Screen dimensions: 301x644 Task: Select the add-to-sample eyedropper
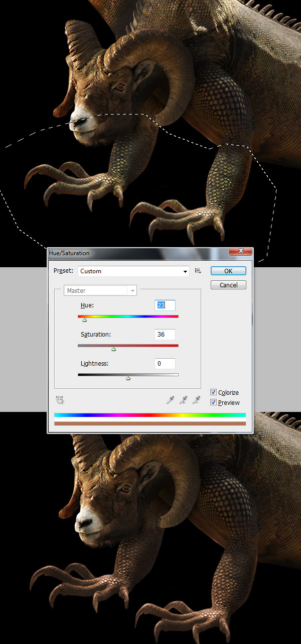point(184,400)
